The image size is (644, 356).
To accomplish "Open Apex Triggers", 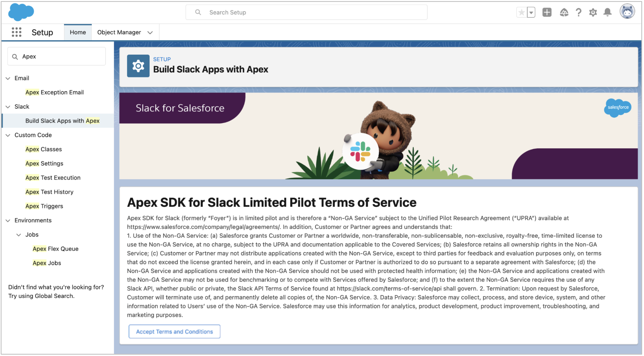I will (x=44, y=206).
